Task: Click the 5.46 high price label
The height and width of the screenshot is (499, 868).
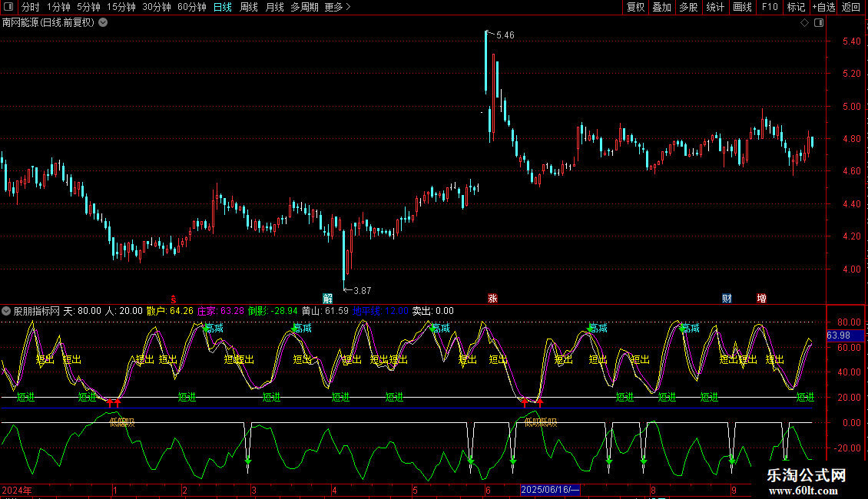Action: tap(505, 35)
